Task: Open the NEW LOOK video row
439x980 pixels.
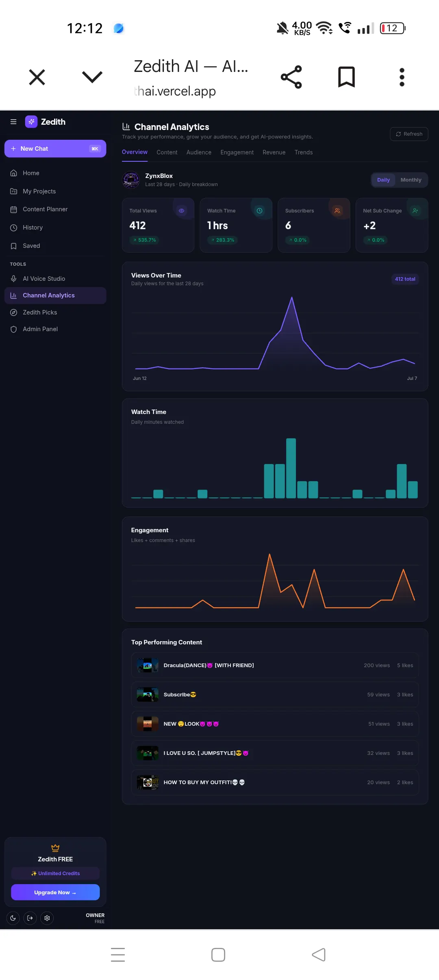Action: point(275,724)
